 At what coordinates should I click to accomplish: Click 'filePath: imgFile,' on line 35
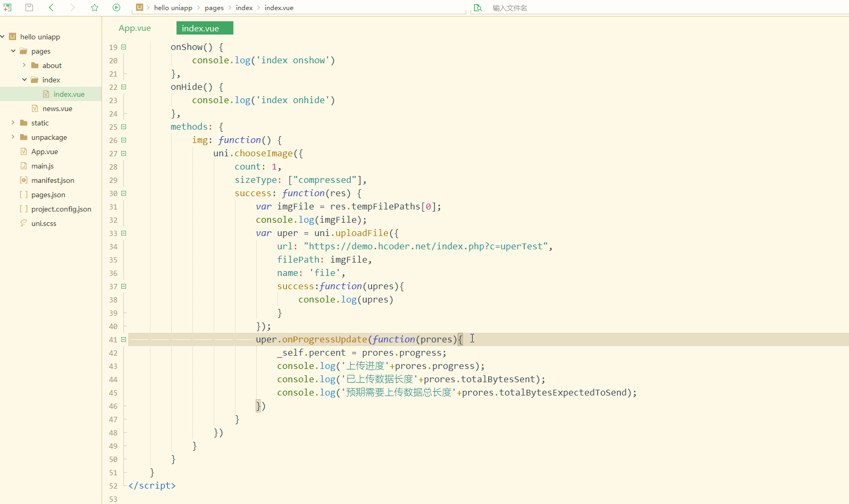(324, 259)
